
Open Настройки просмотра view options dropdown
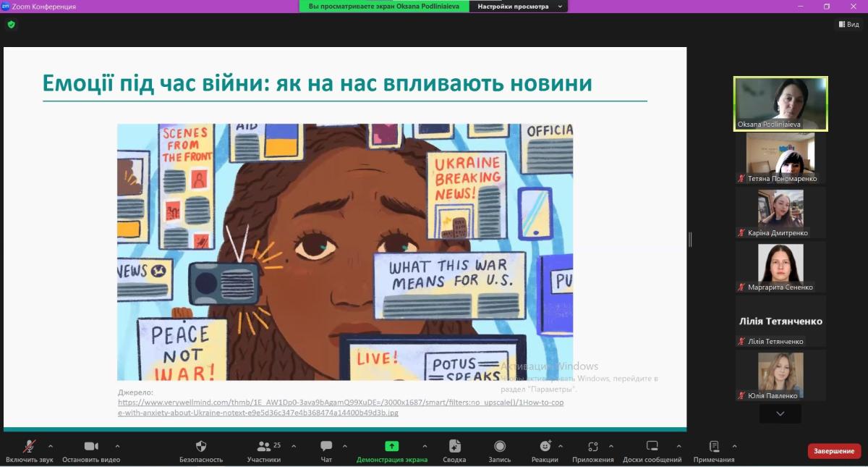(x=518, y=7)
